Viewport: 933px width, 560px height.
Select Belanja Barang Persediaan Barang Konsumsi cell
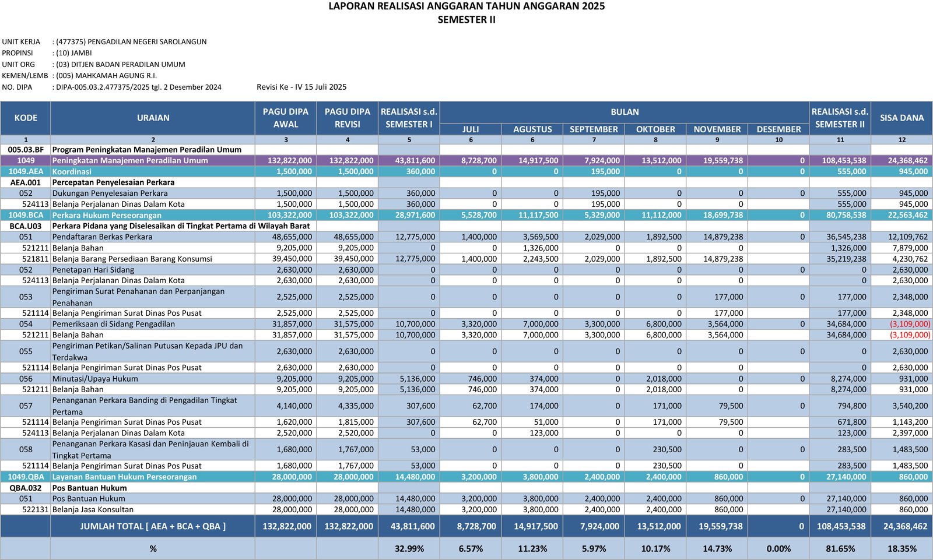(x=132, y=259)
